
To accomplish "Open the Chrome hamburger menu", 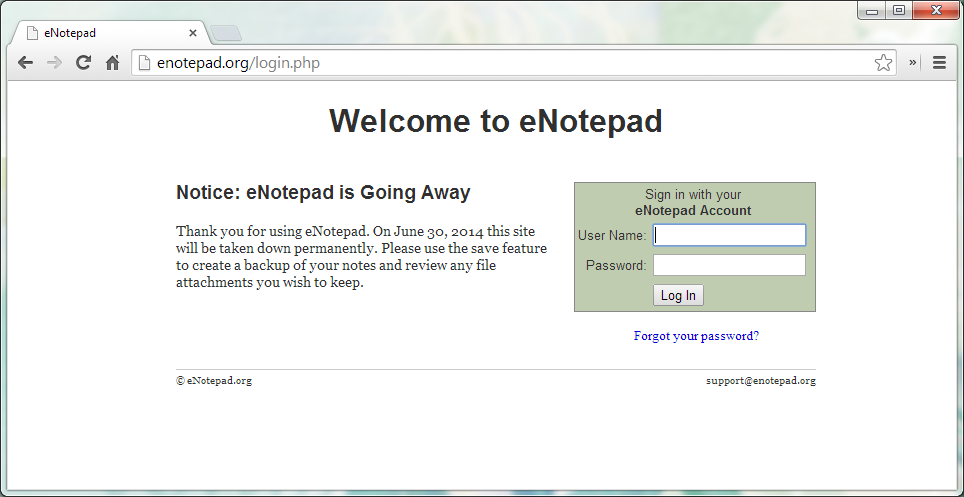I will pyautogui.click(x=939, y=63).
